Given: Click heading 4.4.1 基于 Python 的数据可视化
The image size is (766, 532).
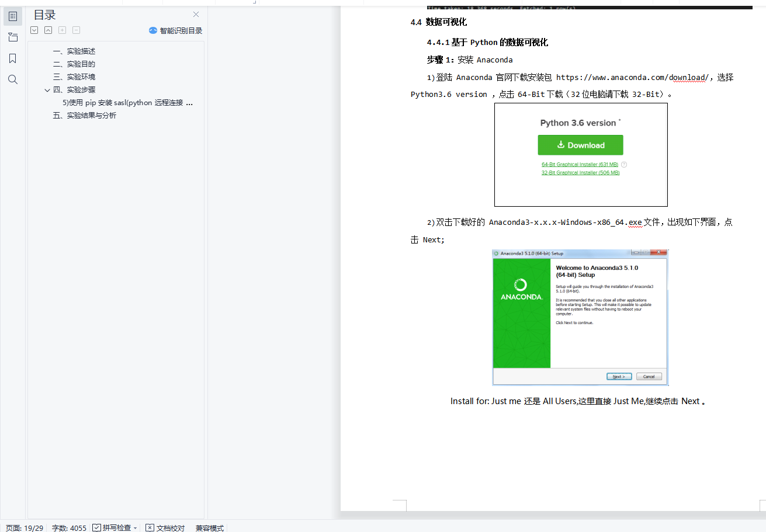Looking at the screenshot, I should coord(487,43).
